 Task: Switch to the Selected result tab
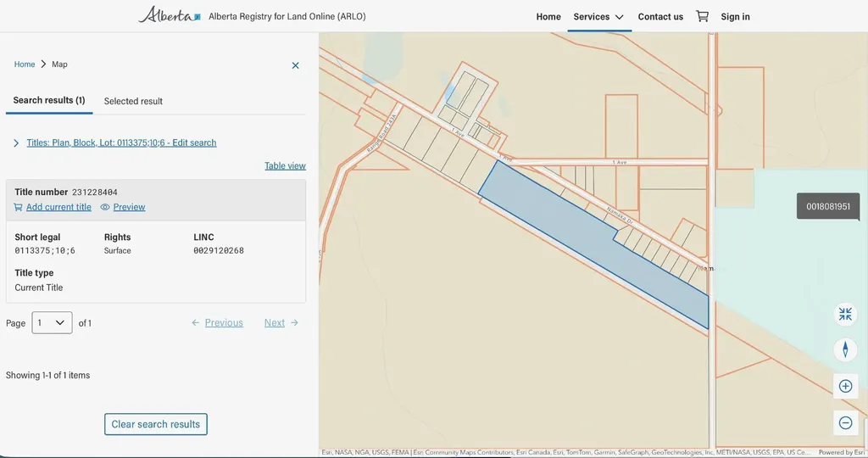click(133, 101)
